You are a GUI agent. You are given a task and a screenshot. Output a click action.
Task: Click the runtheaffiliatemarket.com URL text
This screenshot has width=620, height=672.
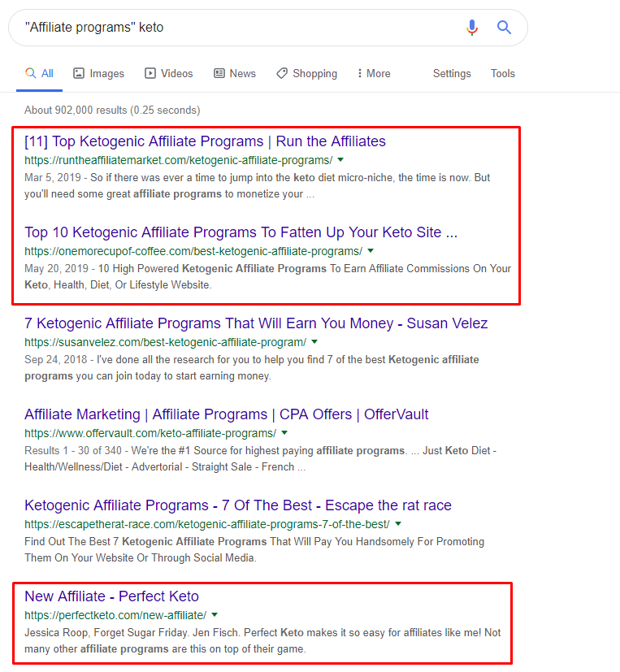tap(178, 160)
